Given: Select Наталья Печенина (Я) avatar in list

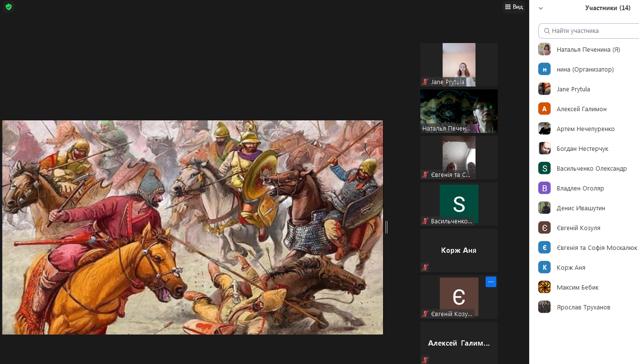Looking at the screenshot, I should 544,49.
